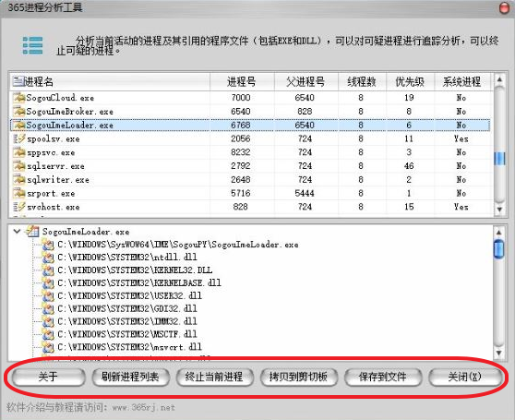Click the SogouImeBroker.exe row icon

coord(19,112)
